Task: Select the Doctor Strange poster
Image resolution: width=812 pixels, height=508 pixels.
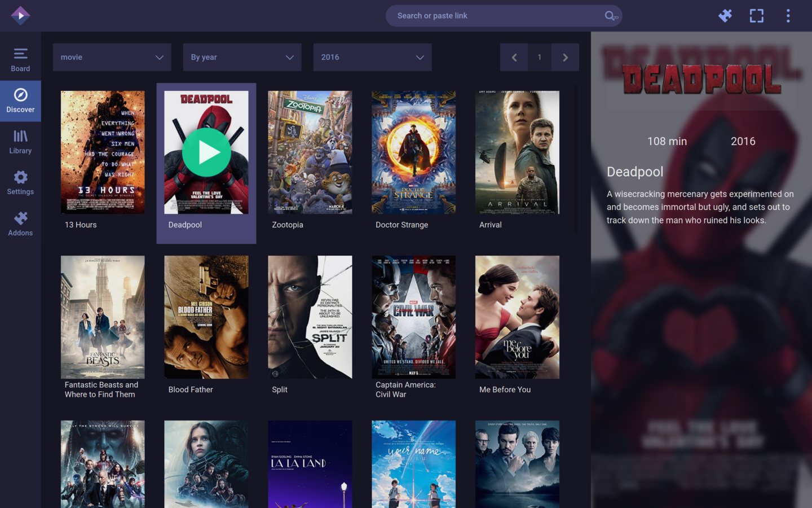Action: point(413,152)
